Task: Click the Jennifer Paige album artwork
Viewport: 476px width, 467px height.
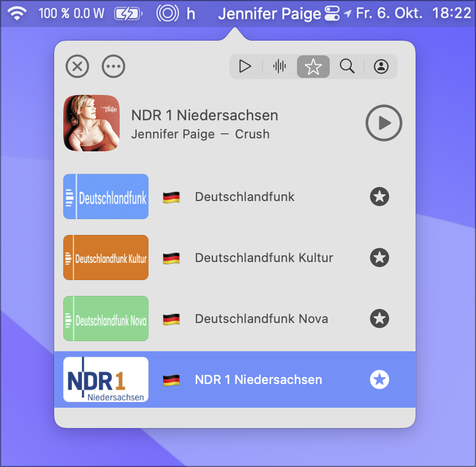Action: (91, 123)
